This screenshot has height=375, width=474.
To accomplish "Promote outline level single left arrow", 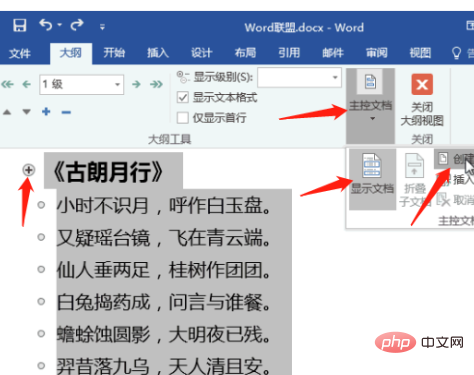I will coord(27,84).
